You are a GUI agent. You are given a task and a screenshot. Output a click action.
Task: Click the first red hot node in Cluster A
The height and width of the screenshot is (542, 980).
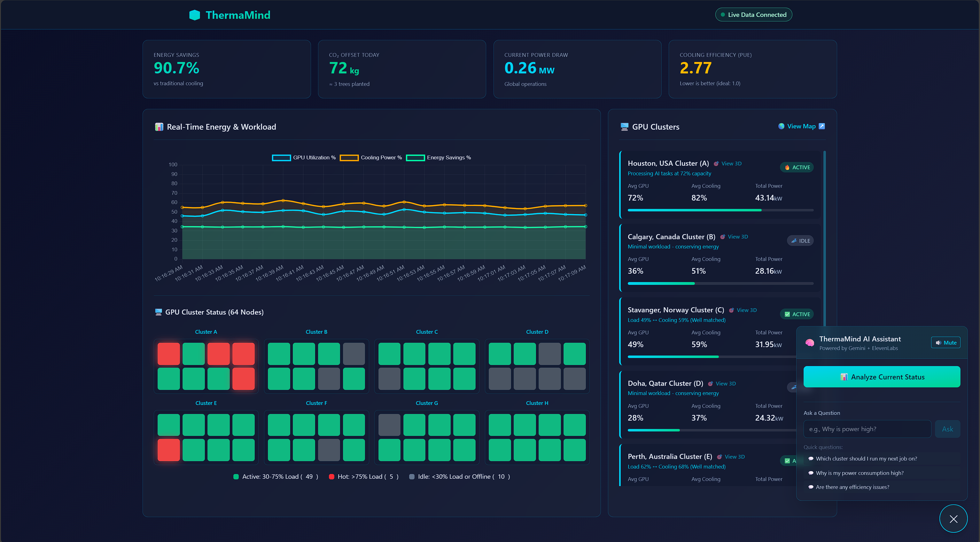click(x=168, y=354)
